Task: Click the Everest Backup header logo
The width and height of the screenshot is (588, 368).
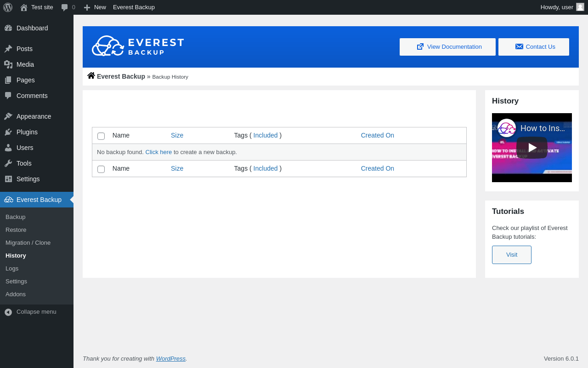Action: 138,46
